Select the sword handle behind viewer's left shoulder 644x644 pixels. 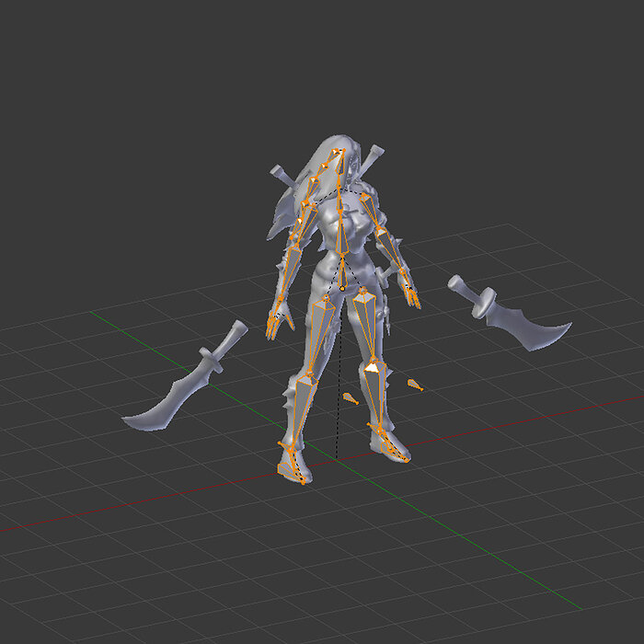[283, 176]
